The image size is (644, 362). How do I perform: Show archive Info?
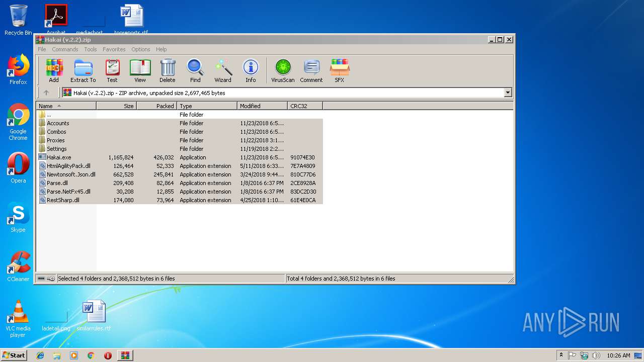point(251,70)
